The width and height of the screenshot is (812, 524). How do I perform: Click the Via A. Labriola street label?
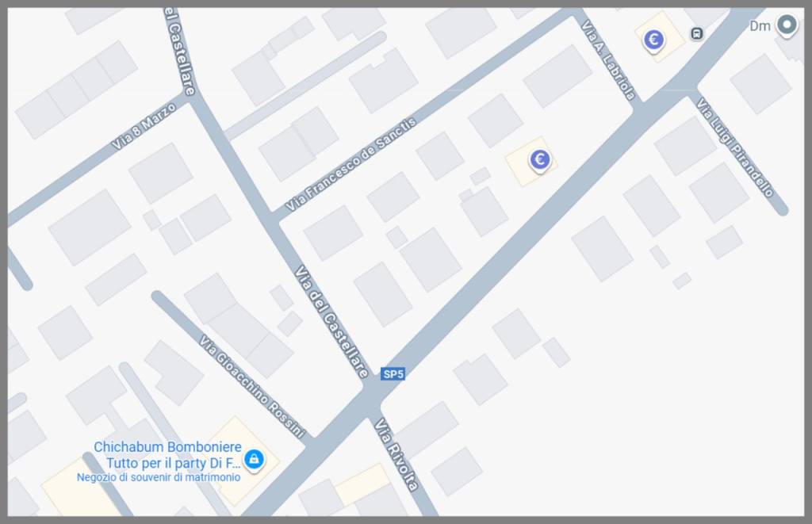coord(608,59)
